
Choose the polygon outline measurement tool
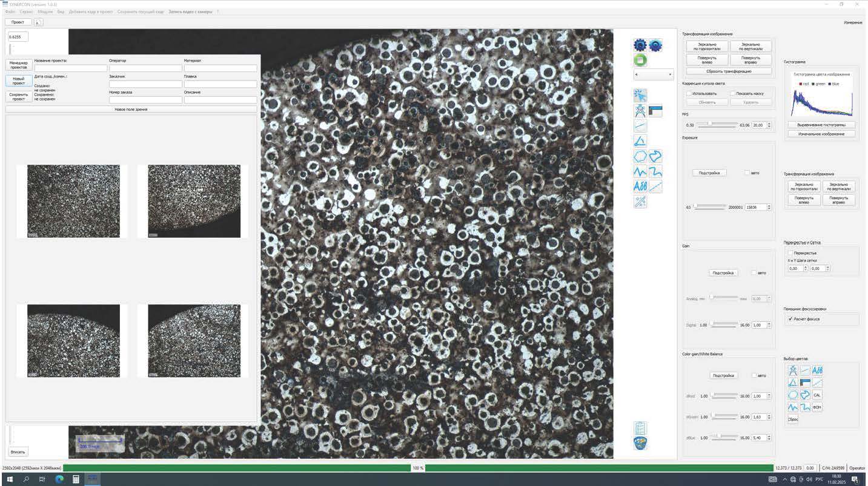tap(640, 157)
